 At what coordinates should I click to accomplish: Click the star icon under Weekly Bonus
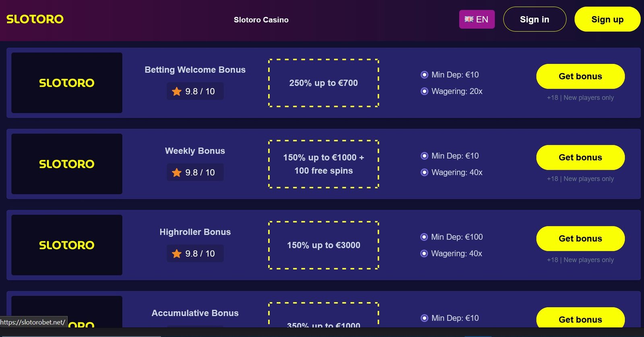tap(177, 173)
